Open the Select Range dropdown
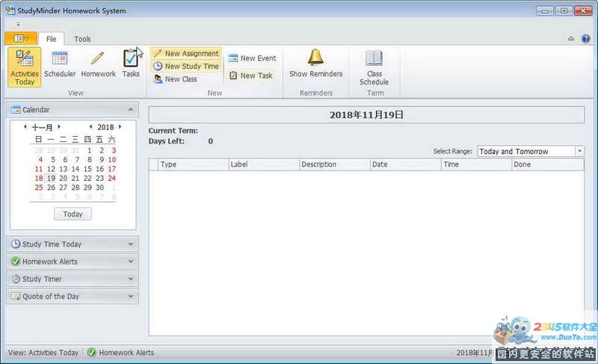 tap(579, 151)
